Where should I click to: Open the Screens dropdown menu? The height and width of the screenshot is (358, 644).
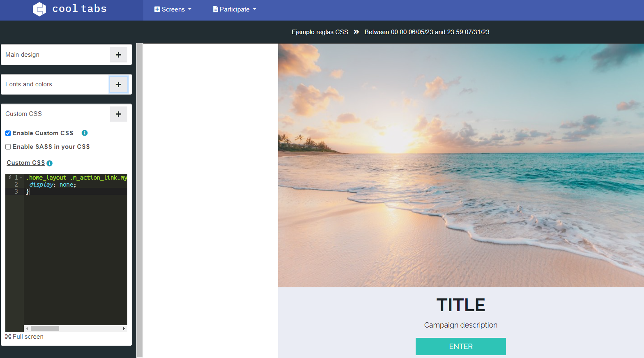click(173, 9)
